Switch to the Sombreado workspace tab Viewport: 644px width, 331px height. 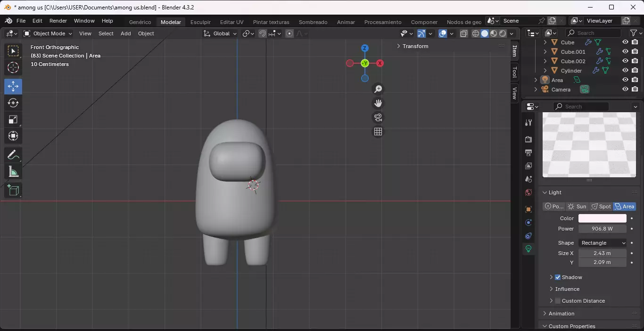(313, 22)
